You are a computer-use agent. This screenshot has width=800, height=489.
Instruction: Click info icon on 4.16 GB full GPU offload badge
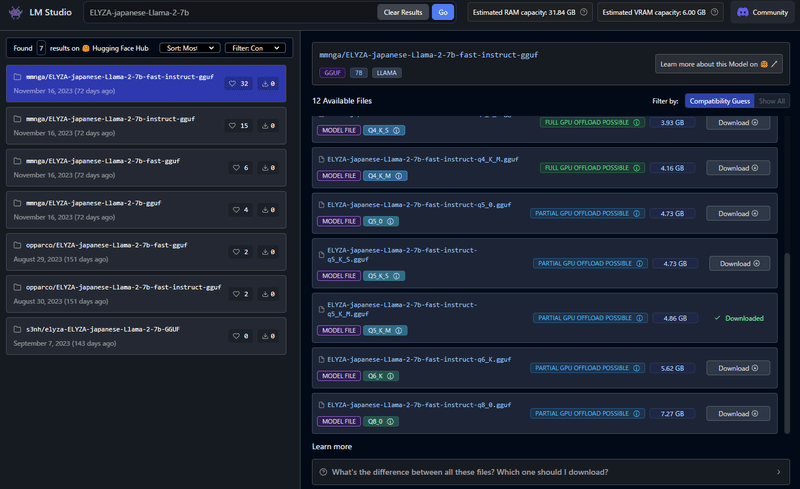637,168
